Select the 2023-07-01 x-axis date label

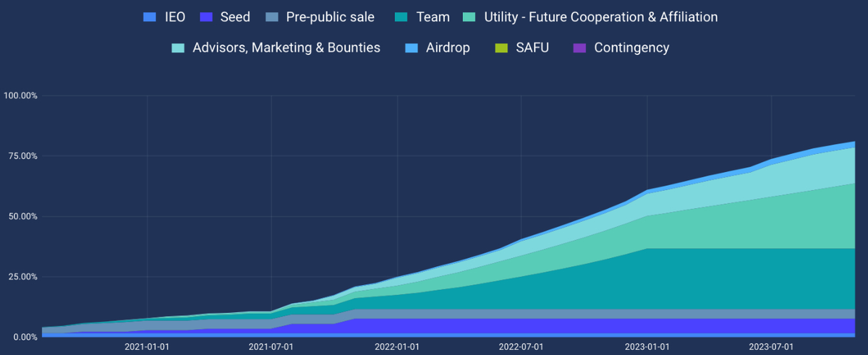(x=771, y=347)
